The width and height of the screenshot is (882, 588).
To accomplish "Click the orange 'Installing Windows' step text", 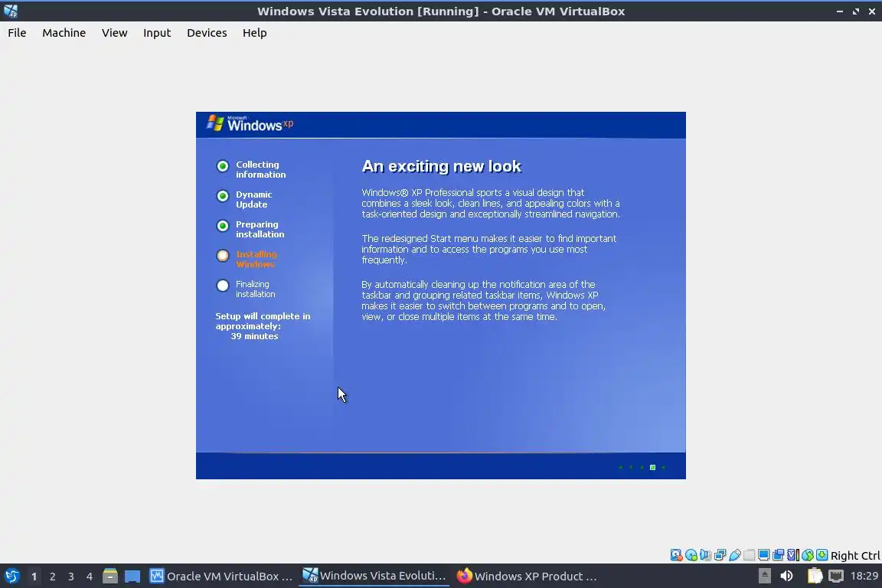I will (x=256, y=259).
